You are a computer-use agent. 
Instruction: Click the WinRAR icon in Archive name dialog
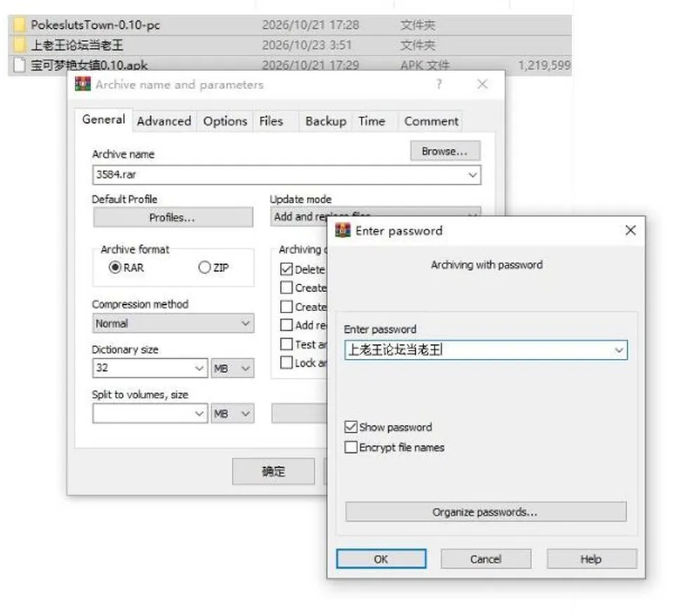click(x=83, y=84)
